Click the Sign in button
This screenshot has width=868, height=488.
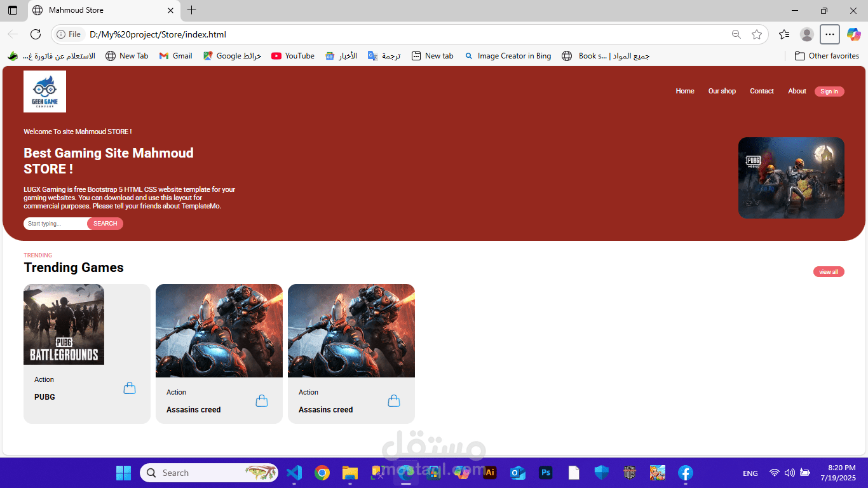[829, 91]
